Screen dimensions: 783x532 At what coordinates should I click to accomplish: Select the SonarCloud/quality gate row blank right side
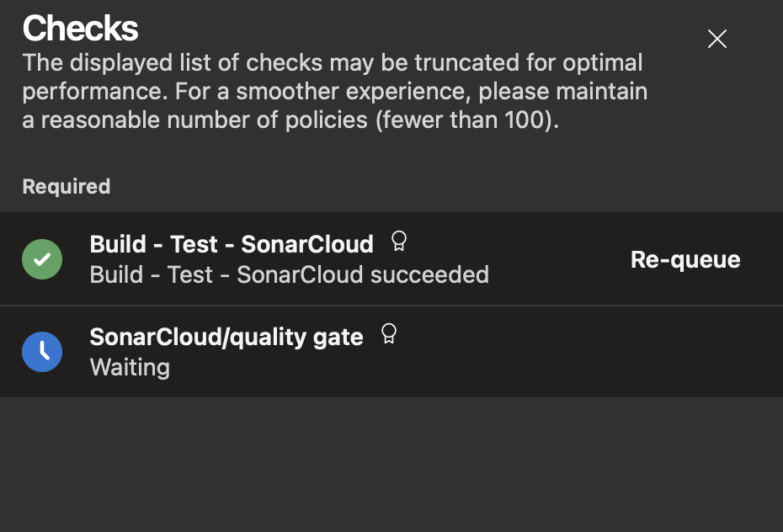(x=589, y=352)
